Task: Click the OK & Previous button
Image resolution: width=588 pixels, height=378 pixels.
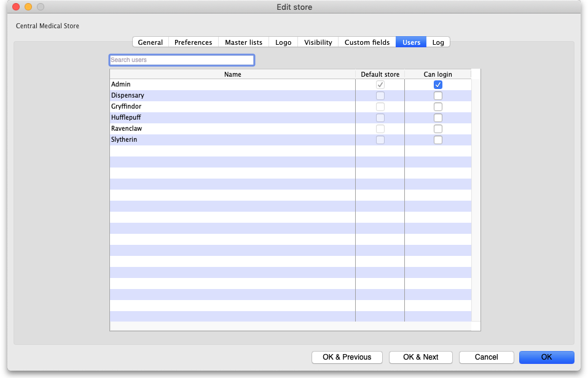Action: [347, 357]
